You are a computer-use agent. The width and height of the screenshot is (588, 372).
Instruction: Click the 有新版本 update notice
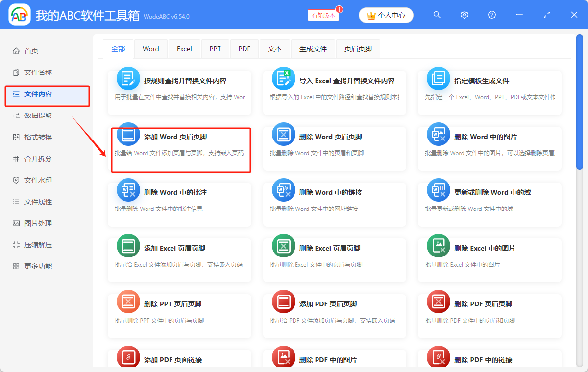coord(323,15)
